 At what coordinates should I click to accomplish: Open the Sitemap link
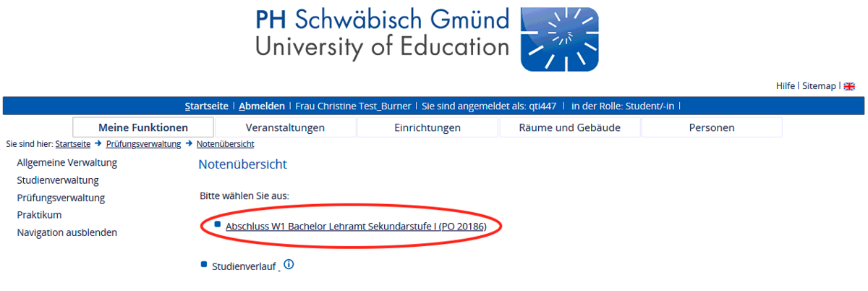[818, 86]
